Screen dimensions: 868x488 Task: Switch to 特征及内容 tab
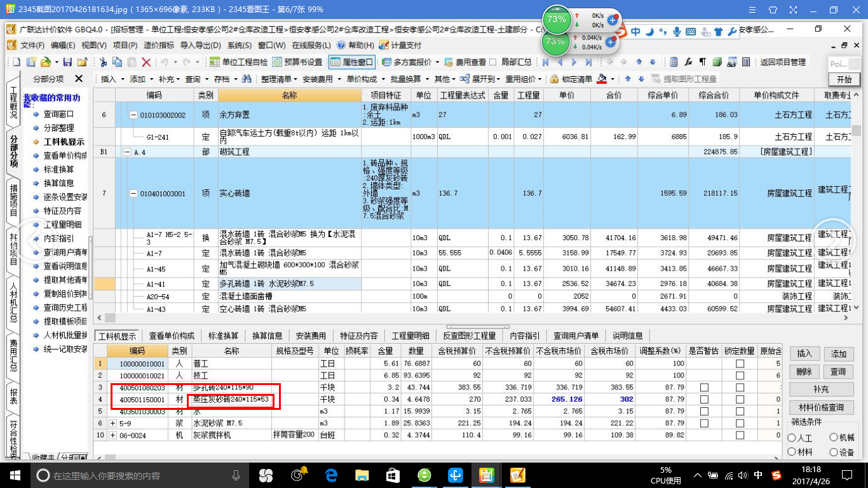tap(358, 335)
